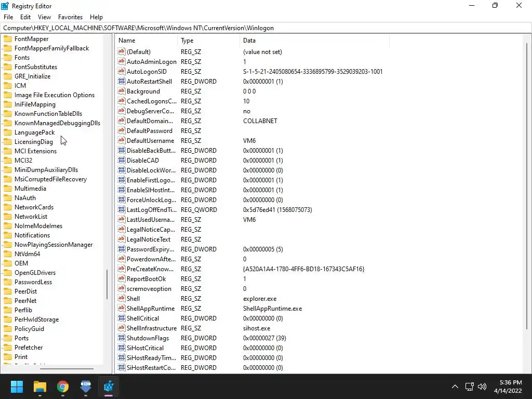532x399 pixels.
Task: Open File Explorer from the taskbar
Action: pyautogui.click(x=39, y=387)
